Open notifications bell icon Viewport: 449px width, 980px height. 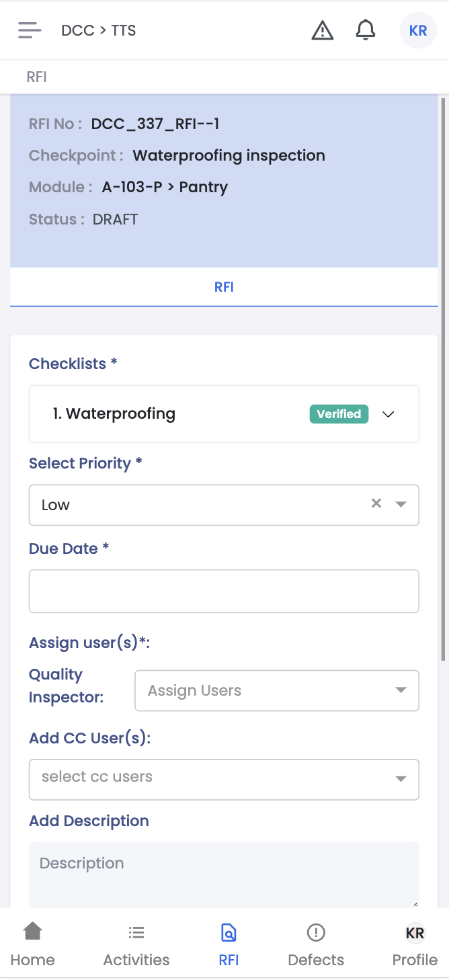click(x=365, y=30)
